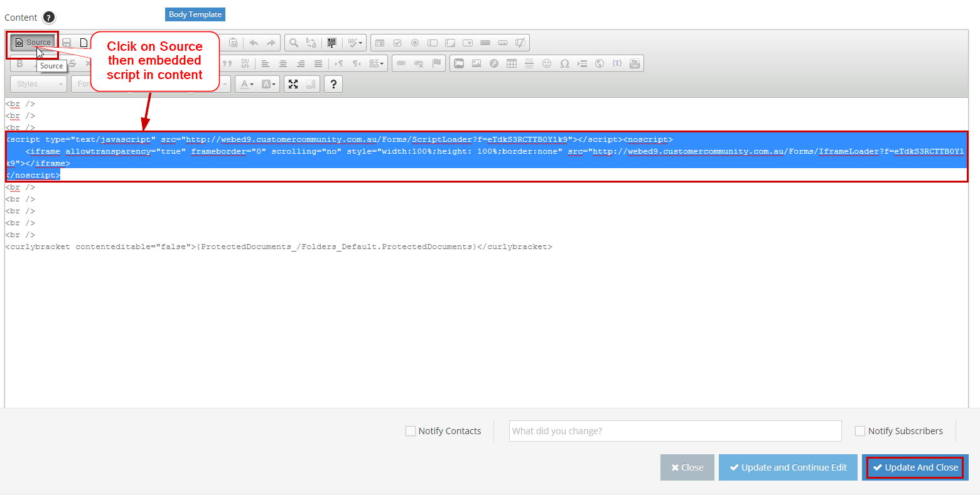Screen dimensions: 980x495
Task: Toggle the Source view
Action: click(32, 43)
